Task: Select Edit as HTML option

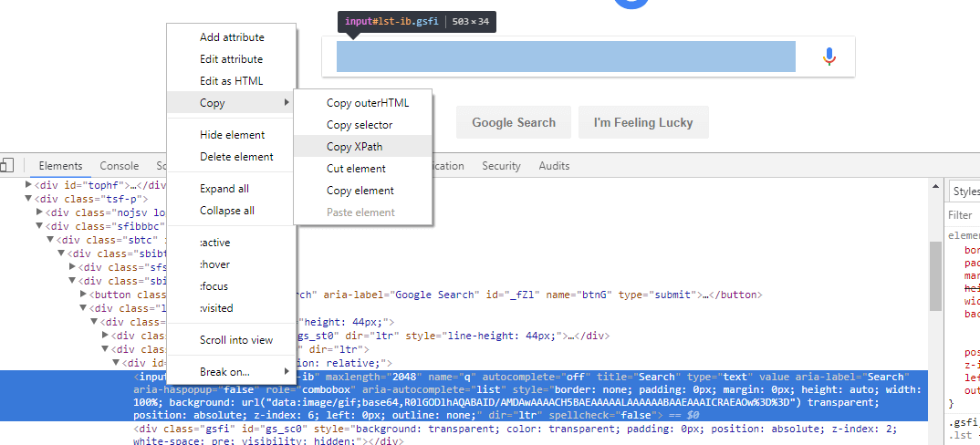Action: (x=231, y=81)
